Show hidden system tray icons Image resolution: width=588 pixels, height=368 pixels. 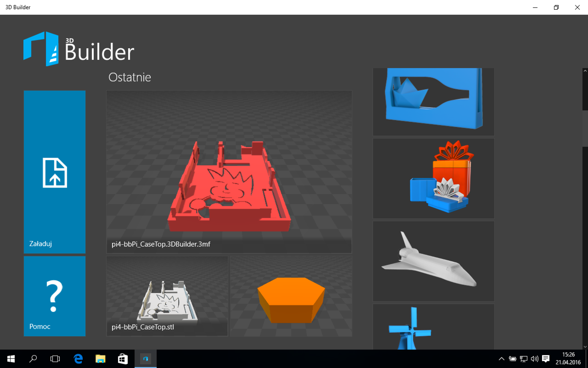point(501,359)
